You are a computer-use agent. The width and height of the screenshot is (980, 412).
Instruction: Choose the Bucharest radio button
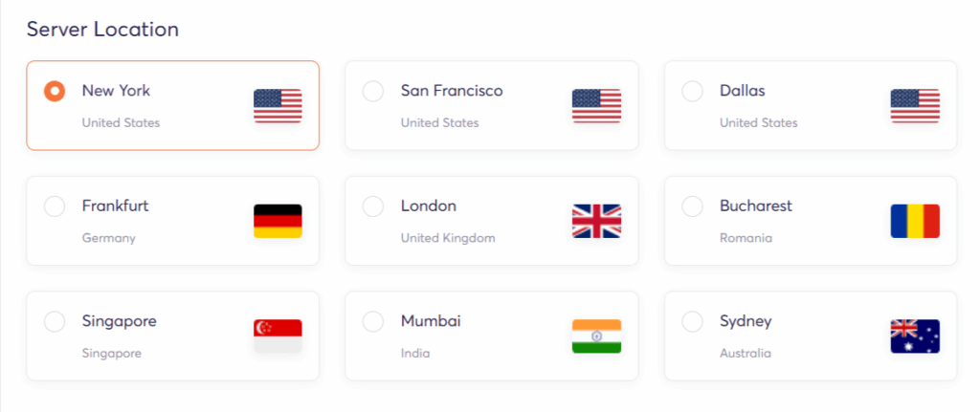[x=692, y=206]
